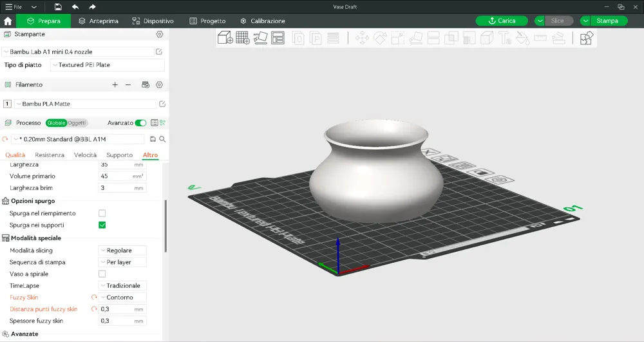Save the process preset
The width and height of the screenshot is (644, 342).
[153, 139]
